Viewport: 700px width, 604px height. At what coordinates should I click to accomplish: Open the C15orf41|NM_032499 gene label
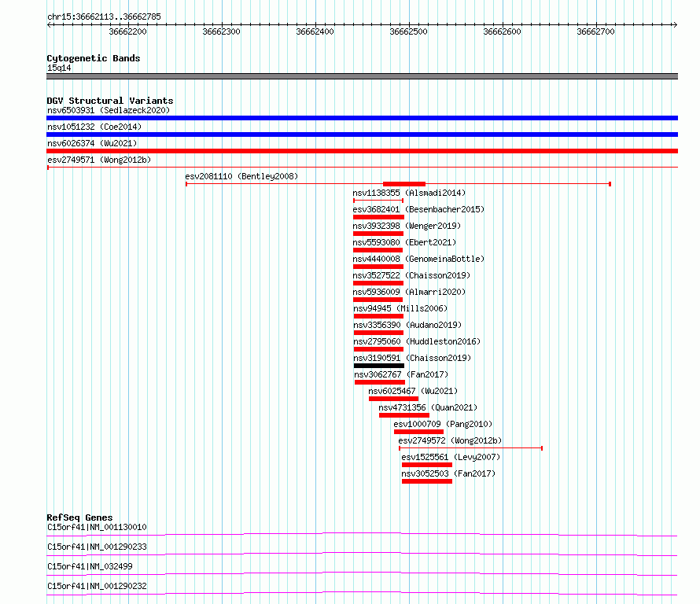[x=90, y=566]
